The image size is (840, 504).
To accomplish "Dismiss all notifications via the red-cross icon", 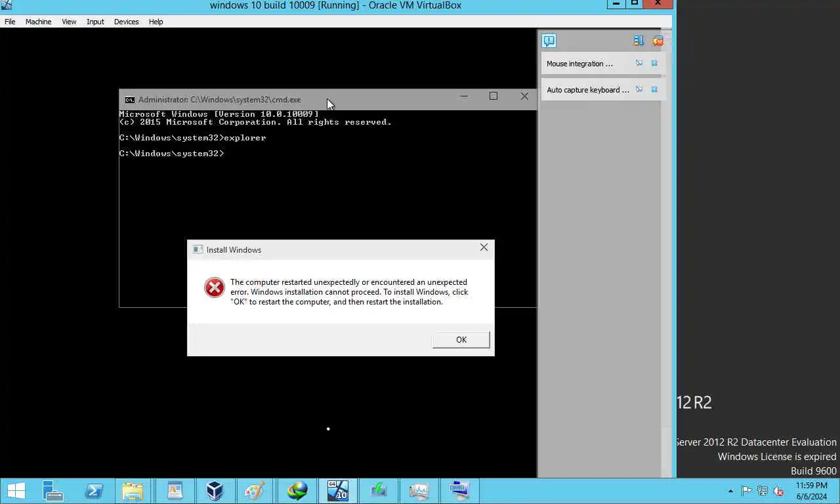I will (658, 41).
